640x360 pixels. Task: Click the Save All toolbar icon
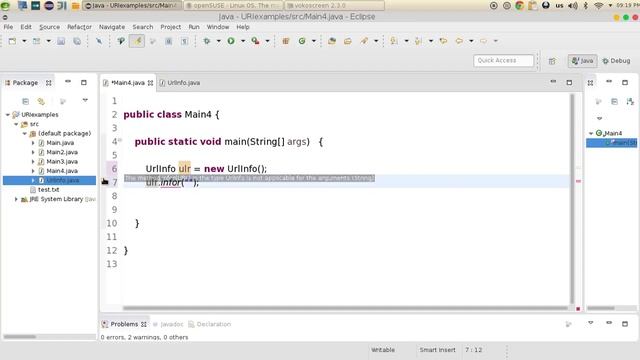tap(77, 41)
